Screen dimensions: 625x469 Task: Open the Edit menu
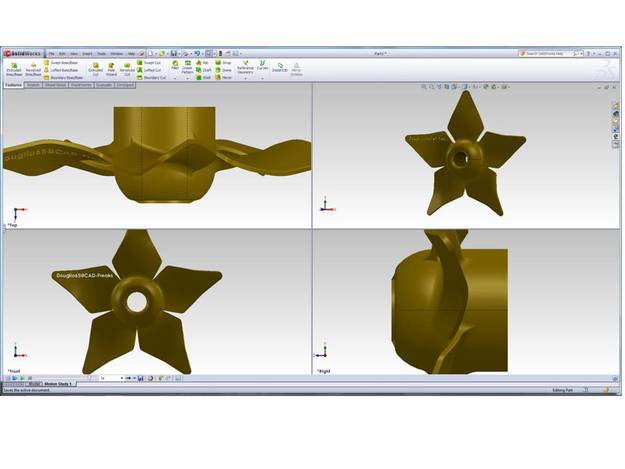point(62,54)
